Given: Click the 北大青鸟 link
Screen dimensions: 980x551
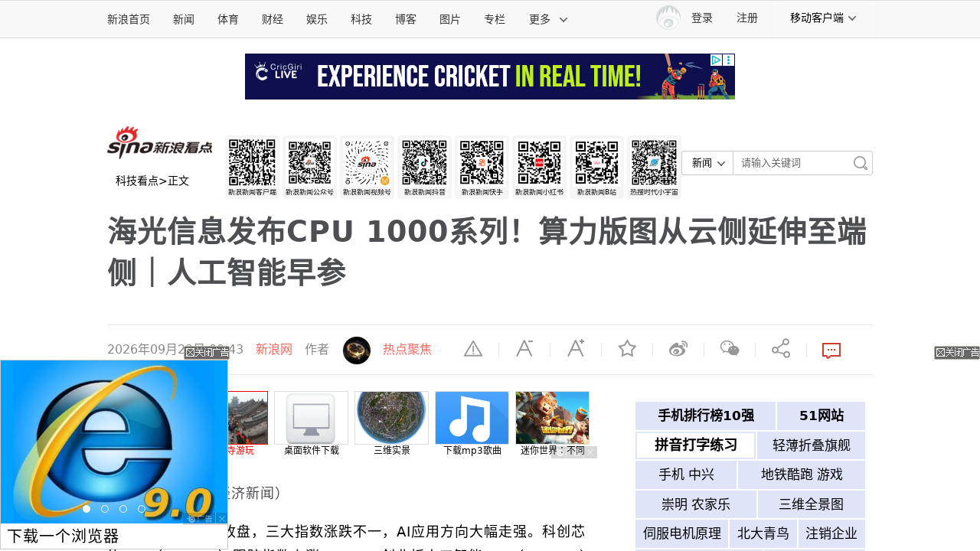Looking at the screenshot, I should click(763, 533).
